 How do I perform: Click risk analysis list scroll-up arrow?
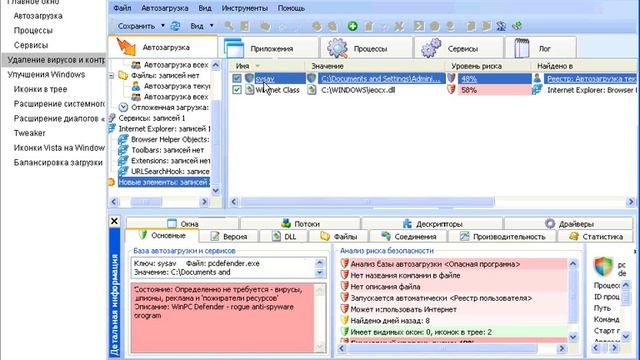[x=573, y=264]
